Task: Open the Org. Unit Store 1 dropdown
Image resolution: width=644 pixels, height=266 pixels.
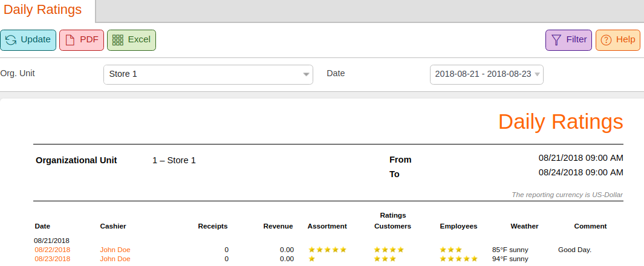Action: 208,75
